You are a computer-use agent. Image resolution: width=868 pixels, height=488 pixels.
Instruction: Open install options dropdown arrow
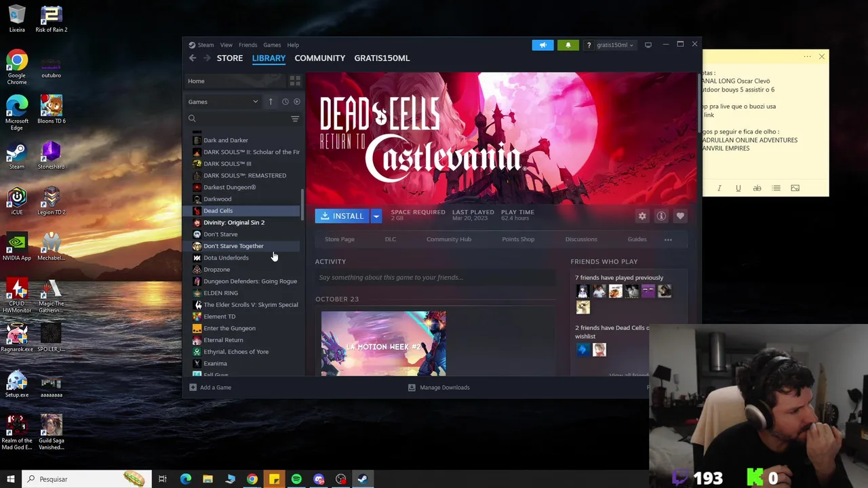[376, 216]
